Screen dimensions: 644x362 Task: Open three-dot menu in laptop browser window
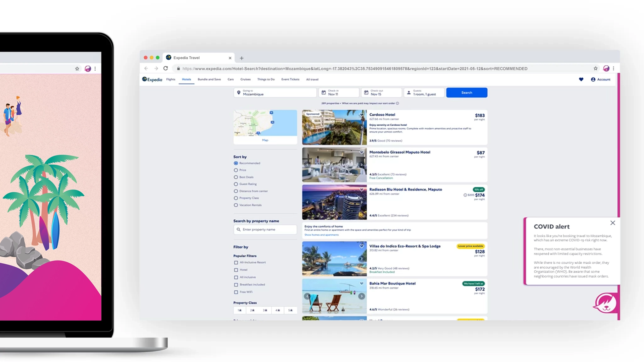95,69
